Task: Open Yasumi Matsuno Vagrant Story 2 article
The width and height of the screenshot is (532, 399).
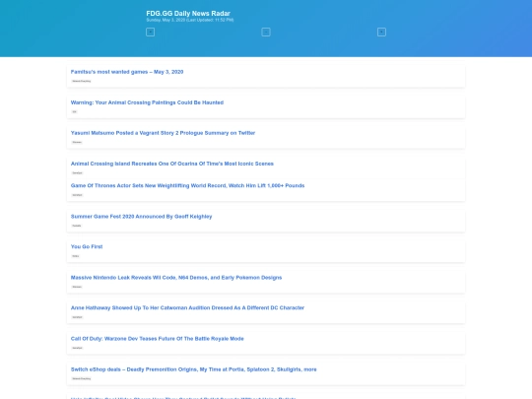Action: [x=163, y=133]
